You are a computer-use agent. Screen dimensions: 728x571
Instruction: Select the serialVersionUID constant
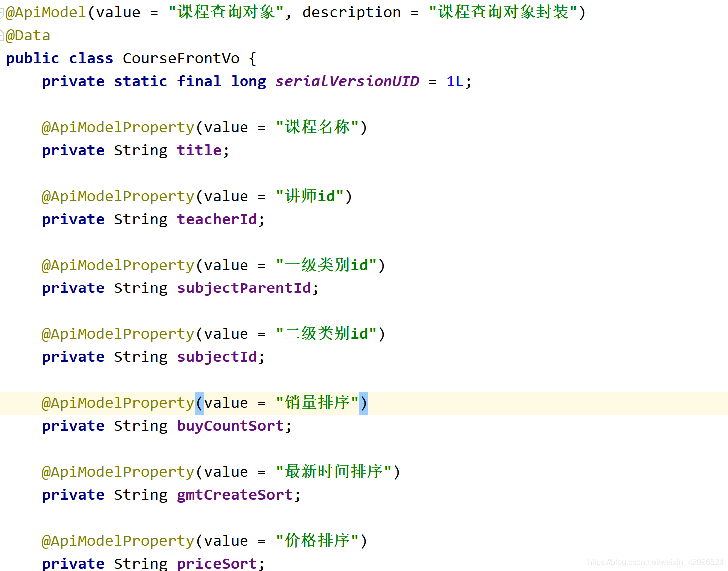347,81
